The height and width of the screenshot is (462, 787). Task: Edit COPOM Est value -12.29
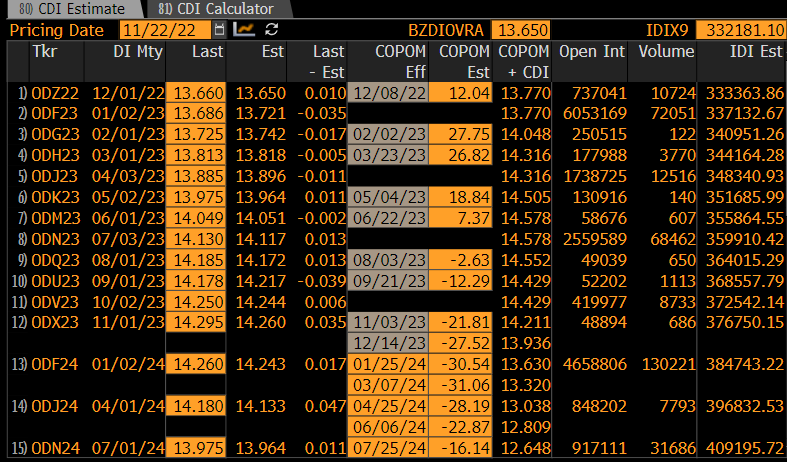461,281
